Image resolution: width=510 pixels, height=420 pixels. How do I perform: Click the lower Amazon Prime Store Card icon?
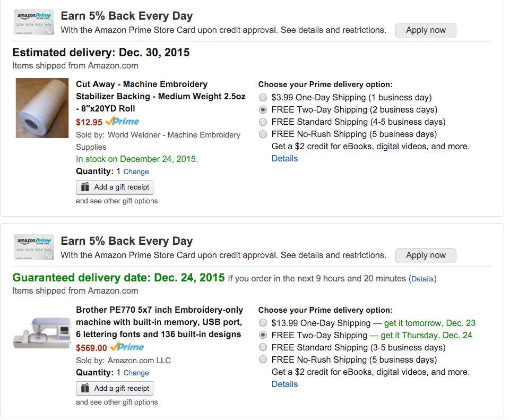click(x=34, y=248)
